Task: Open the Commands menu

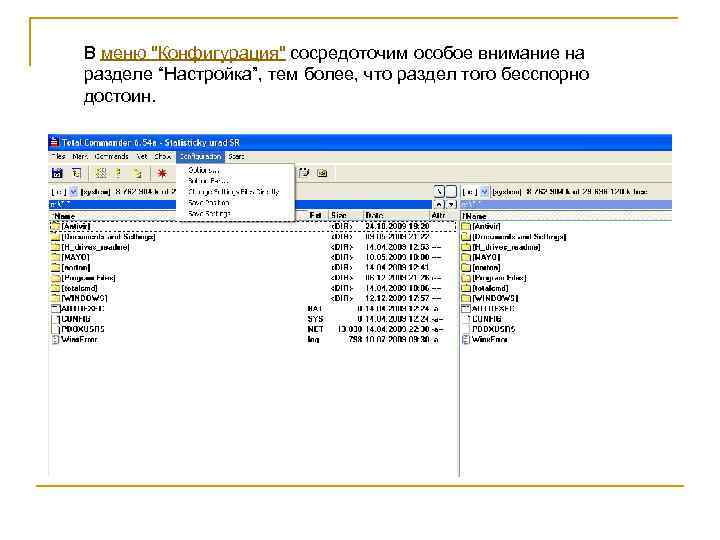Action: (x=112, y=157)
